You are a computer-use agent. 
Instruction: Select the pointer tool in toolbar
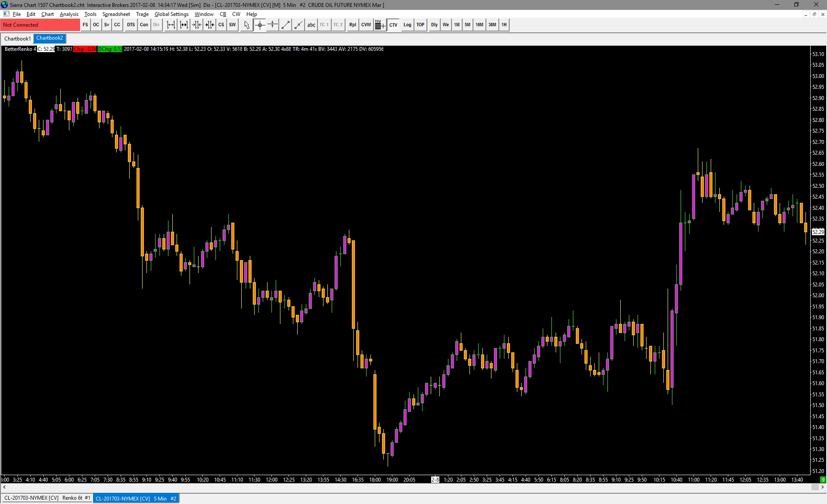pos(246,25)
